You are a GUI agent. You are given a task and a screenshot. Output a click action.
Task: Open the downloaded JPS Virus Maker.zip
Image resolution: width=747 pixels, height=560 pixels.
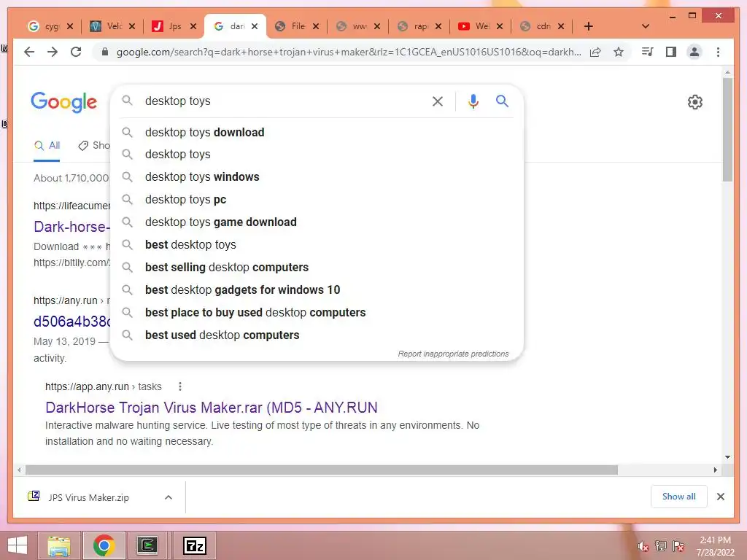pos(88,497)
